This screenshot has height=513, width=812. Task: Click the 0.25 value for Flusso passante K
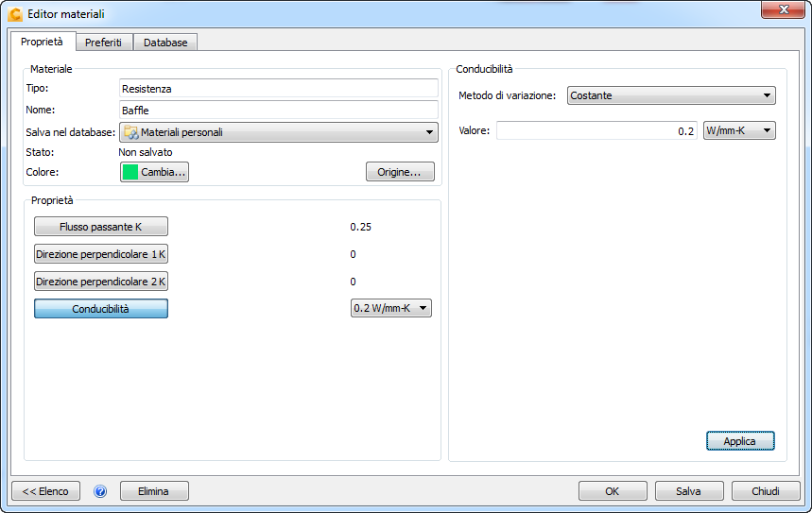(360, 227)
